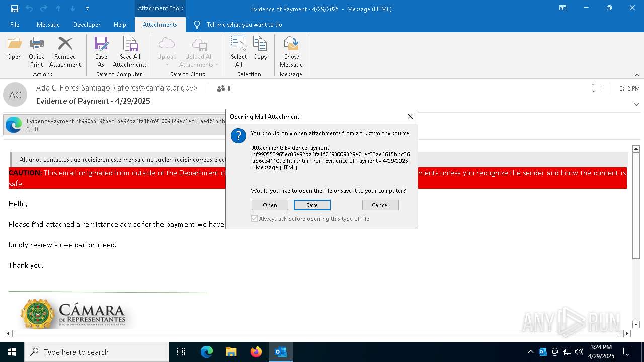Click the network icon in tray
The image size is (644, 362).
(567, 352)
